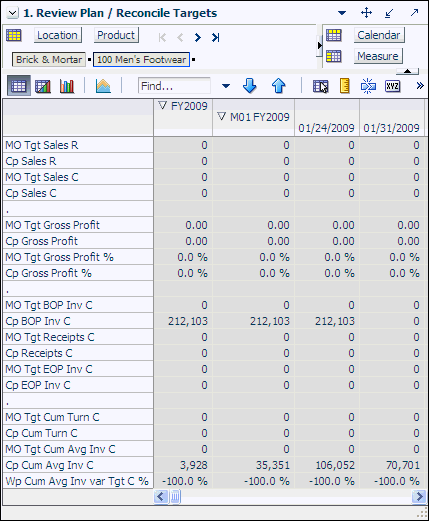The height and width of the screenshot is (521, 429).
Task: Find previous with the blue up arrow
Action: (x=278, y=86)
